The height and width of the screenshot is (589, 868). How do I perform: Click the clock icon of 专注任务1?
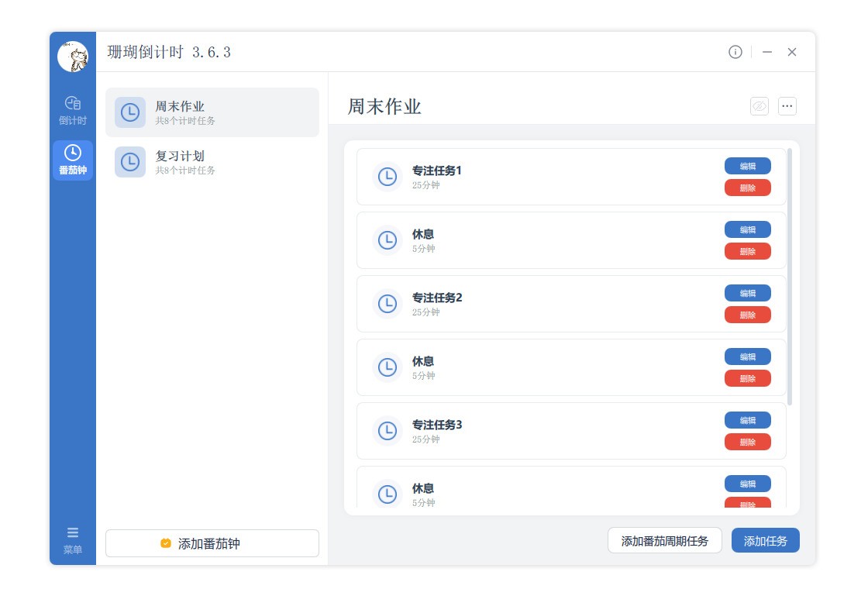[x=387, y=177]
